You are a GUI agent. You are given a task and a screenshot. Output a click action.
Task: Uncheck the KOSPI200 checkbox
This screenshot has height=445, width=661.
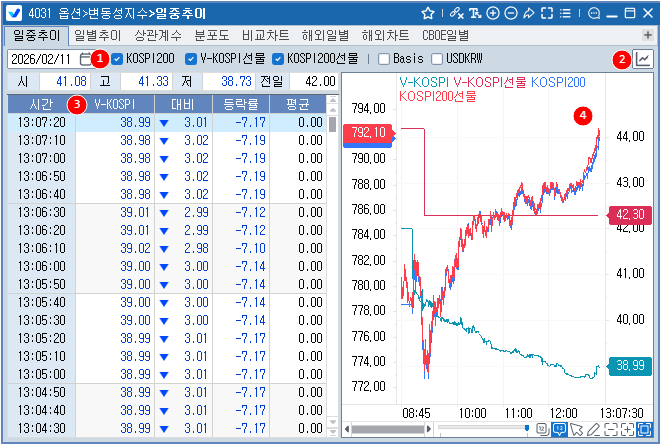[118, 59]
